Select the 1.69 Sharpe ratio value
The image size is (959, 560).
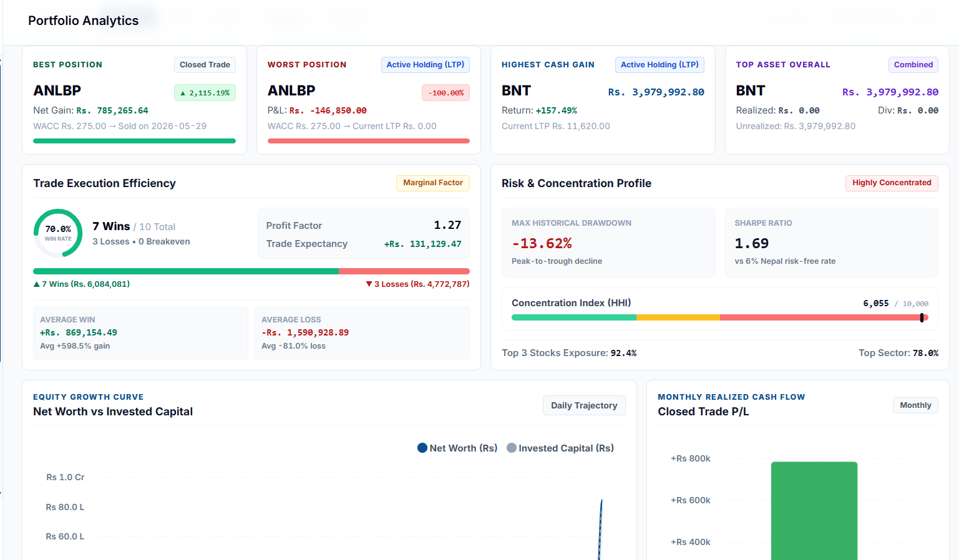click(x=752, y=243)
